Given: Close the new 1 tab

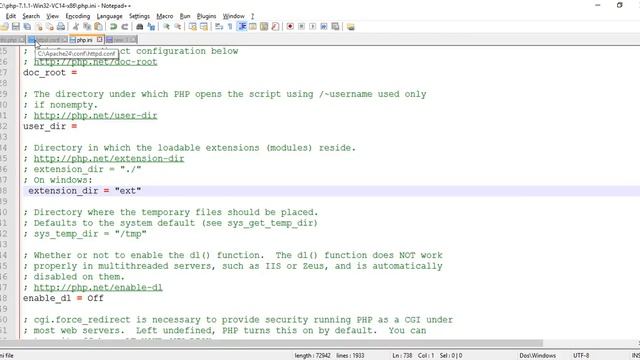Looking at the screenshot, I should coord(133,40).
